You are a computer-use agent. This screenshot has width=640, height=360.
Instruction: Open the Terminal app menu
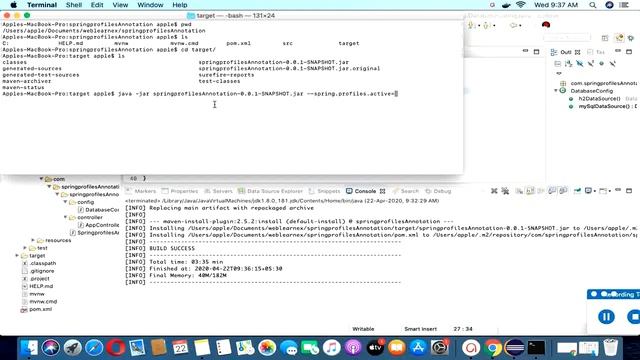[42, 5]
